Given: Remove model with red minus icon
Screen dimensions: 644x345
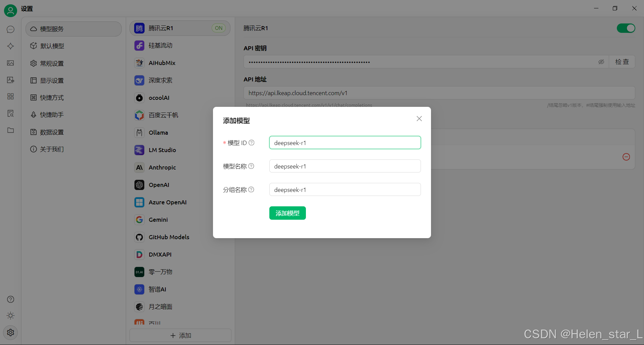Looking at the screenshot, I should (x=626, y=157).
